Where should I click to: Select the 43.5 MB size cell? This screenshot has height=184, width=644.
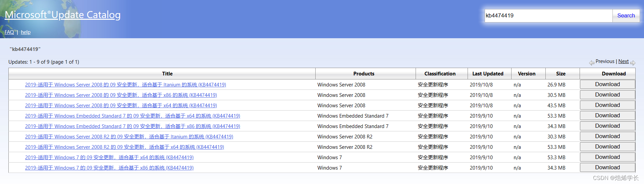click(556, 106)
